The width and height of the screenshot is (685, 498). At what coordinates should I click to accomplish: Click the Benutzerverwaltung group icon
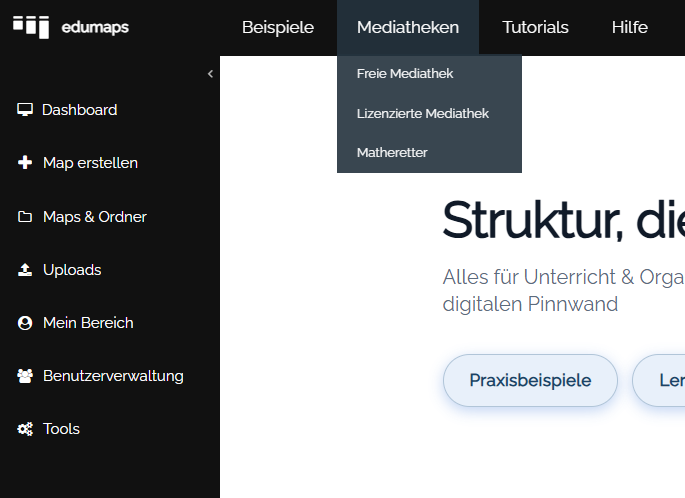tap(25, 376)
